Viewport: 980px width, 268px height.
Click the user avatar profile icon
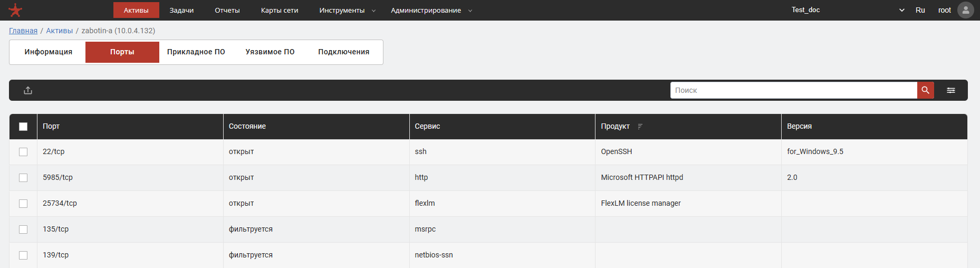point(965,10)
